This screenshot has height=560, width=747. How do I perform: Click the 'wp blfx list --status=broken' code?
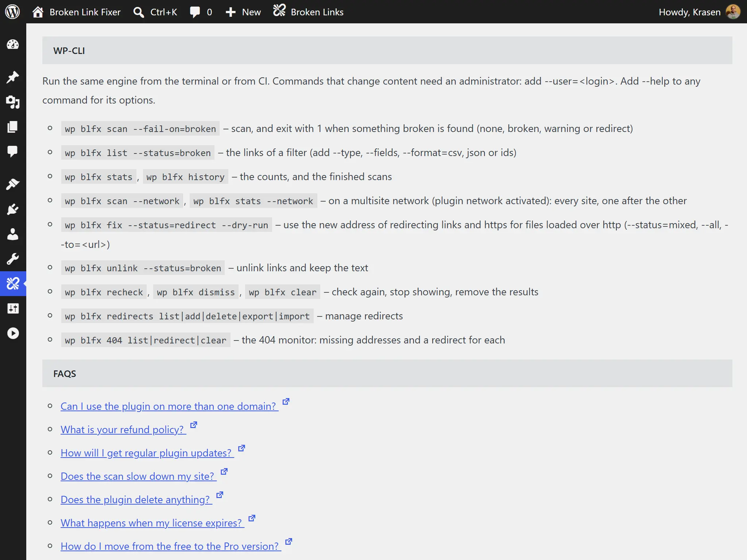point(138,153)
